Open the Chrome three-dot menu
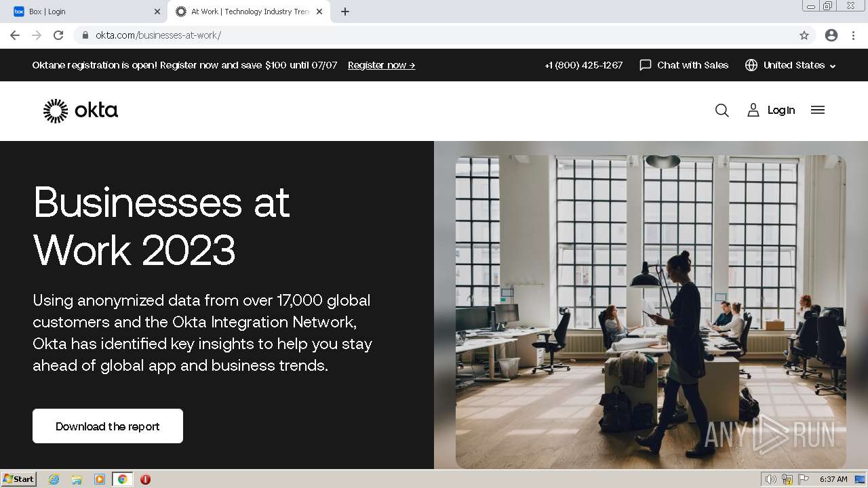The image size is (868, 488). [854, 35]
